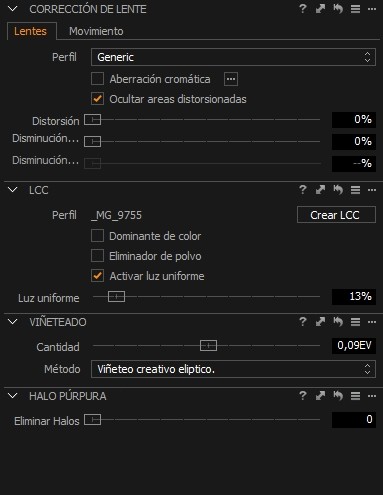Open help for Corrección de Lente panel
This screenshot has height=495, width=383.
(303, 9)
